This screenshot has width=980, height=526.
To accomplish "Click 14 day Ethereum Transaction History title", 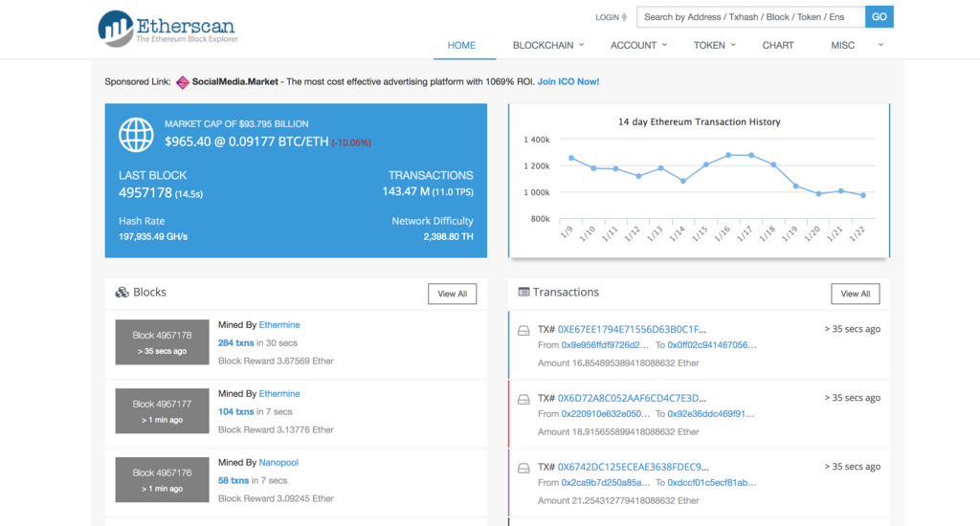I will tap(699, 121).
